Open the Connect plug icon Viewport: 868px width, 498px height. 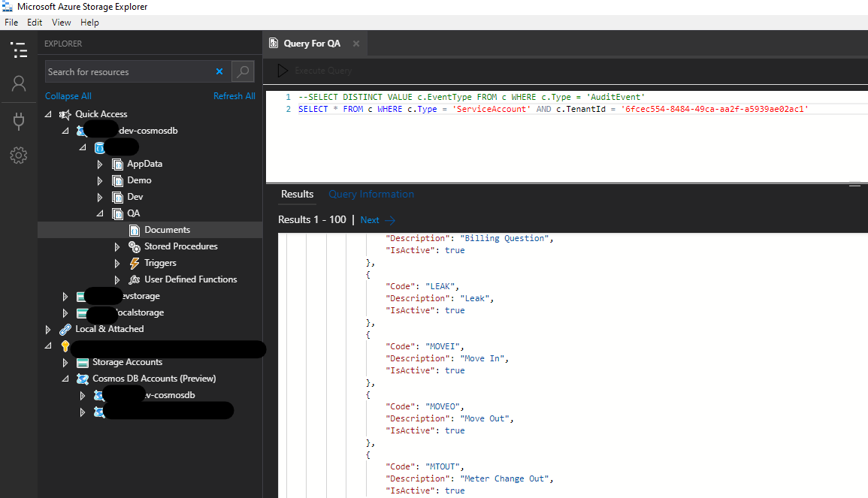[19, 121]
